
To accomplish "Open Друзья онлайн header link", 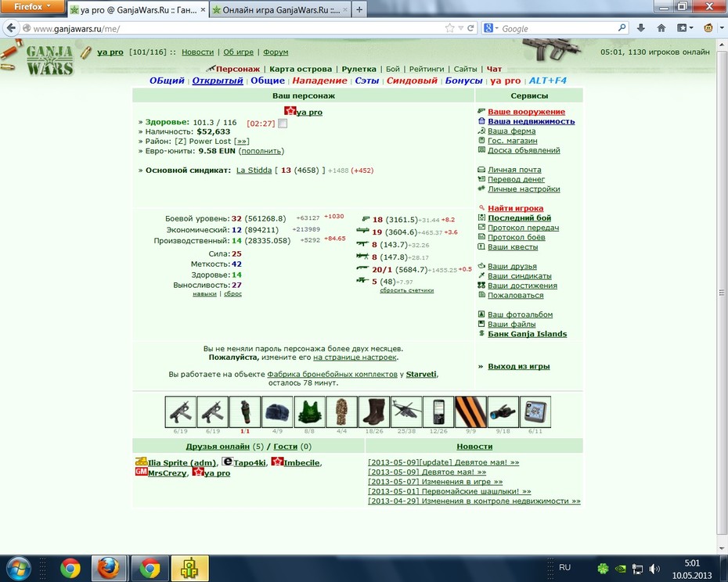I will 218,446.
